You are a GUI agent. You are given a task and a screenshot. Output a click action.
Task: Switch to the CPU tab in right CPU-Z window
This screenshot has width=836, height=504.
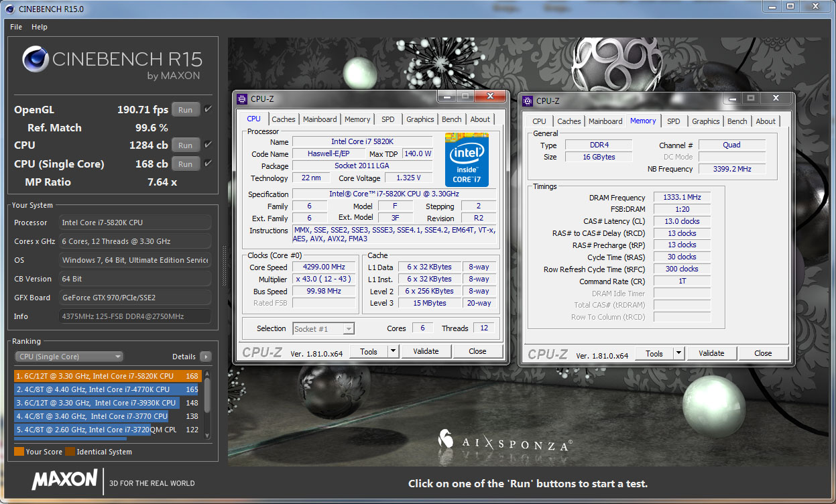(539, 121)
